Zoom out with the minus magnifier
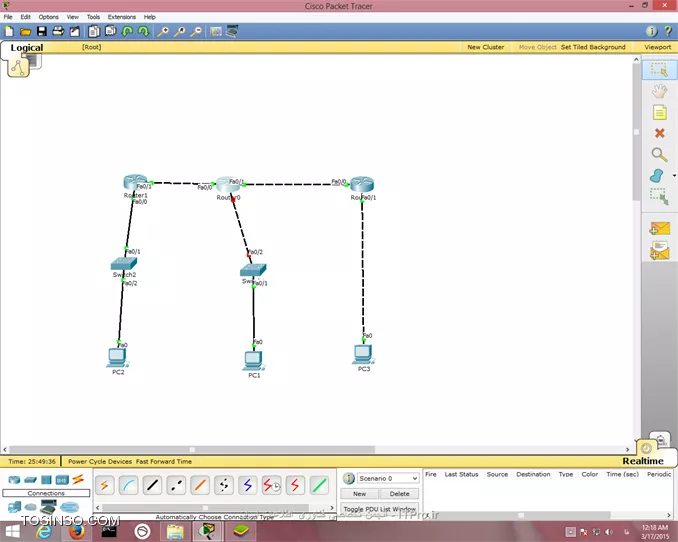 pyautogui.click(x=196, y=32)
